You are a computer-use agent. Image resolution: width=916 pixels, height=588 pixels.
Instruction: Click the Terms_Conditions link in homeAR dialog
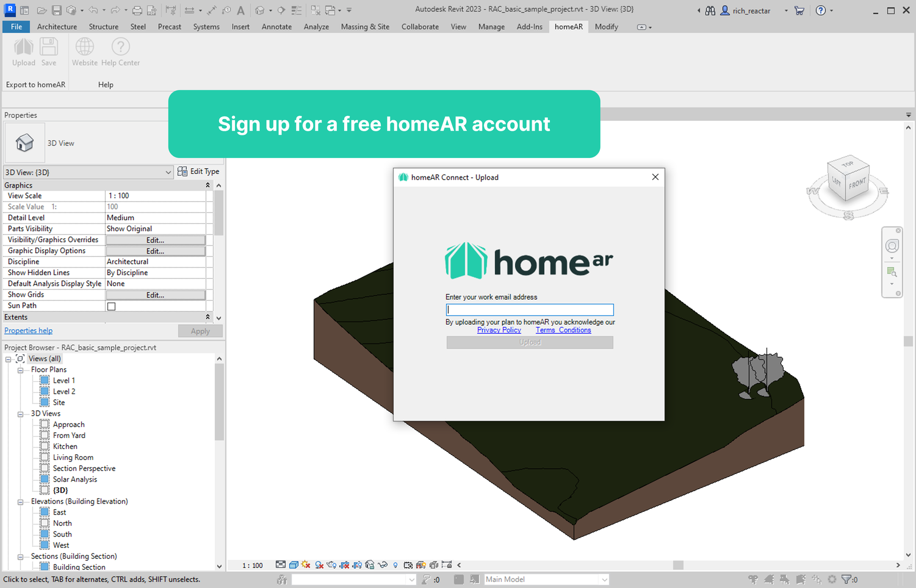tap(563, 330)
